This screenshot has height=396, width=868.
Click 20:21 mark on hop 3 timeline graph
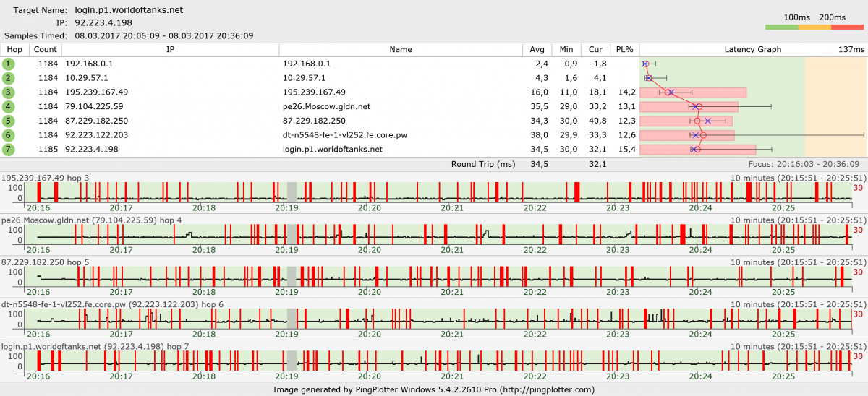[x=452, y=207]
